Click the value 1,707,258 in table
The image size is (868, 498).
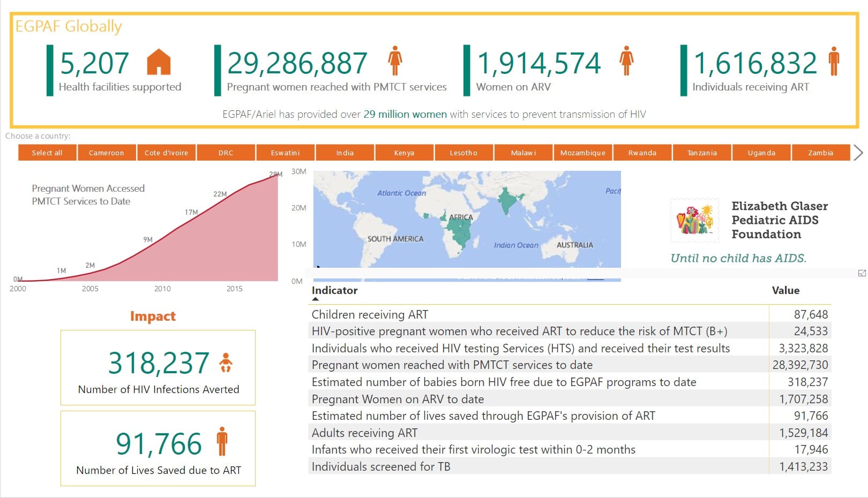click(803, 399)
